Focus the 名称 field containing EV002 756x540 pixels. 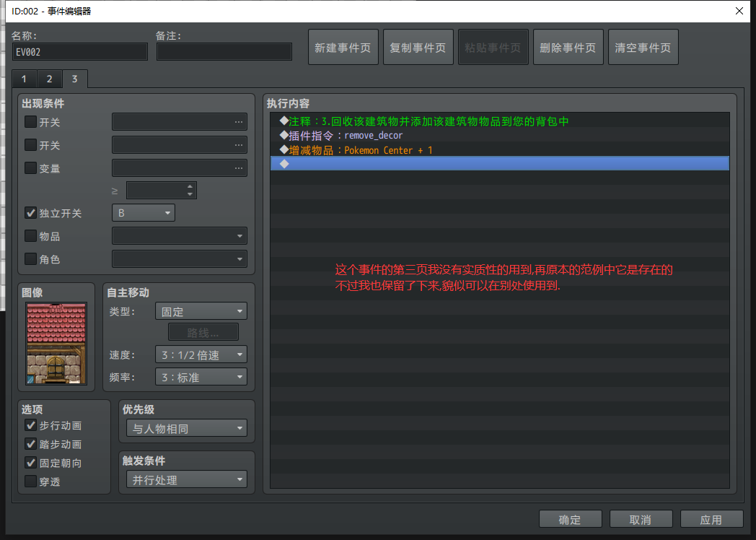point(80,52)
